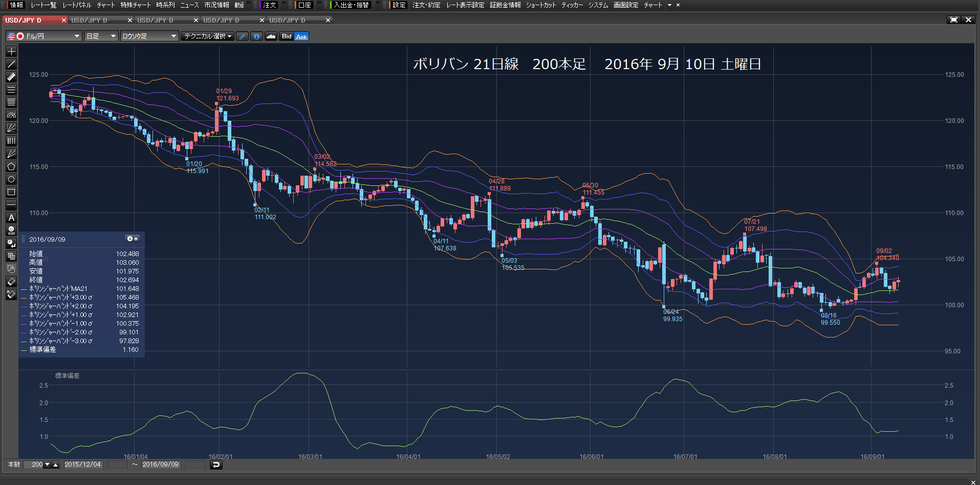Image resolution: width=980 pixels, height=485 pixels.
Task: Click the copy drawing objects icon
Action: tap(11, 256)
